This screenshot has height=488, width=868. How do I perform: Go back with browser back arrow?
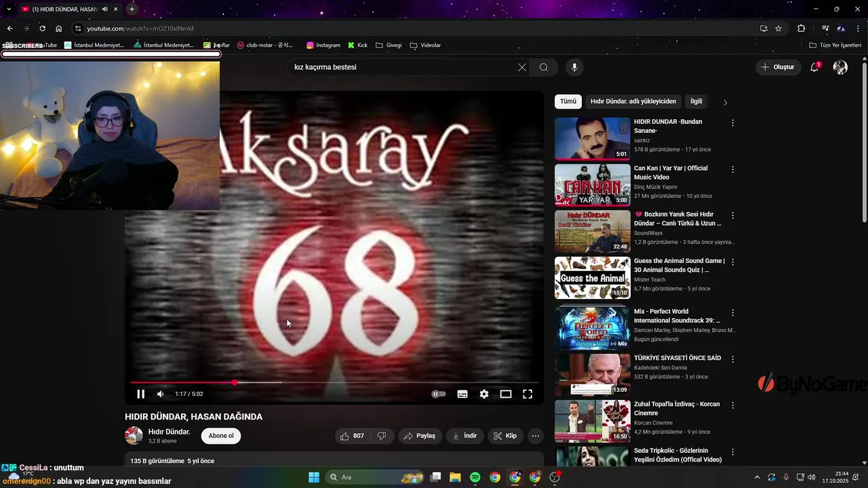(9, 28)
